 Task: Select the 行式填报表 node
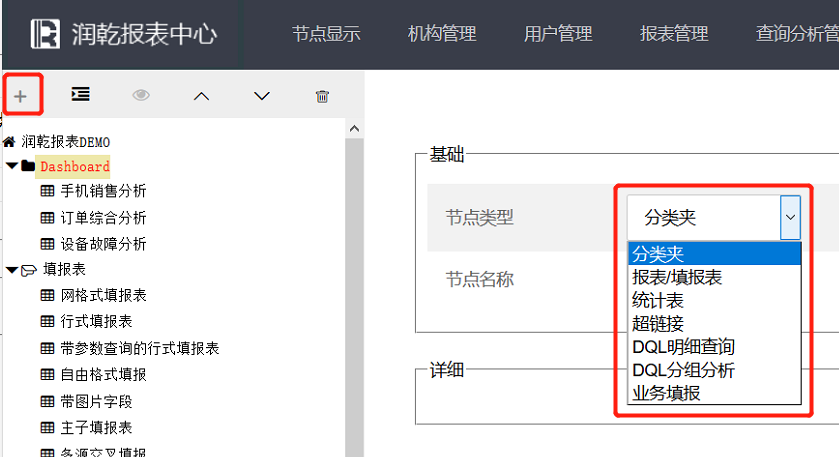click(96, 321)
